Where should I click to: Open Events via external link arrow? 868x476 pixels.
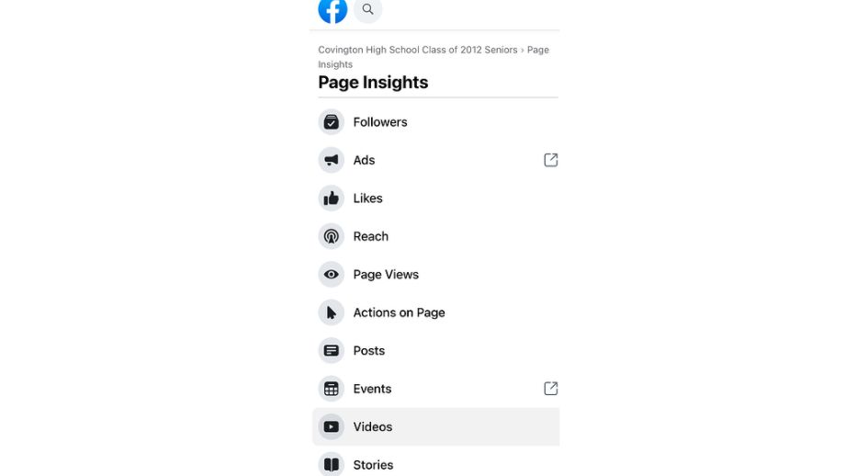550,389
